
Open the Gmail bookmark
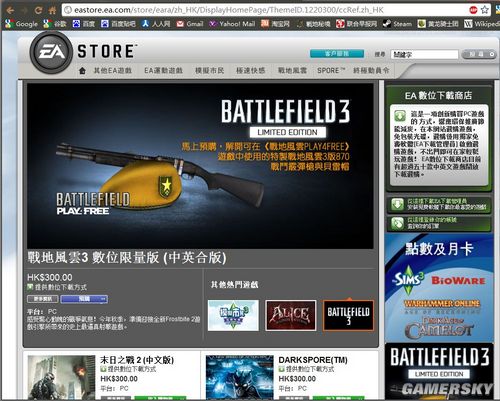click(x=190, y=24)
